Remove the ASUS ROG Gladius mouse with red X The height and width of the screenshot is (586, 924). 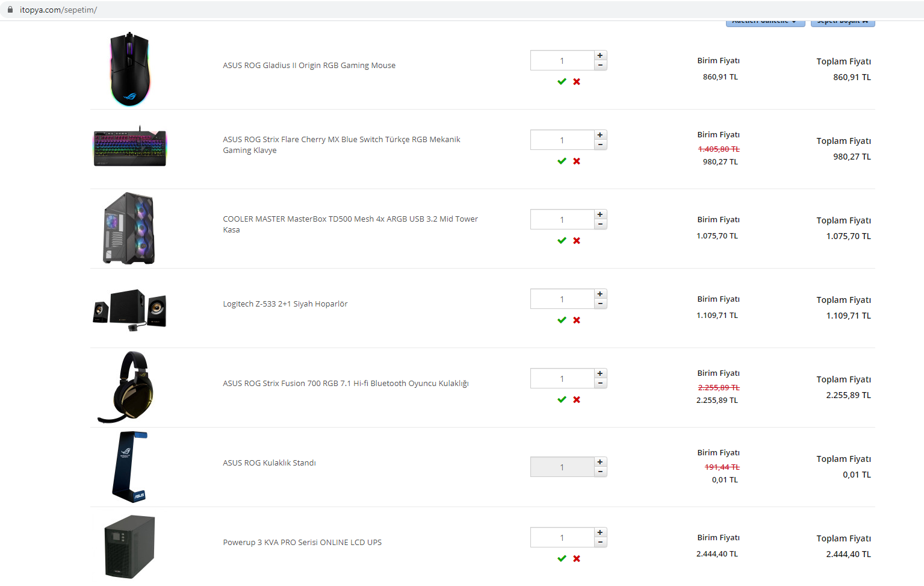pyautogui.click(x=577, y=82)
